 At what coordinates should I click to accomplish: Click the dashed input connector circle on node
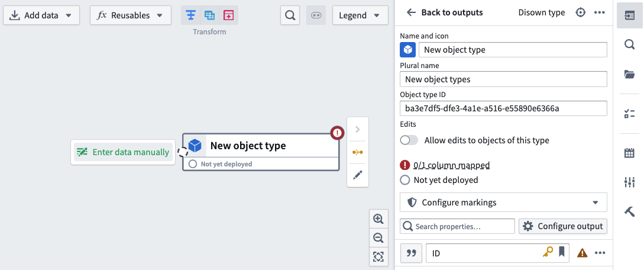click(182, 152)
